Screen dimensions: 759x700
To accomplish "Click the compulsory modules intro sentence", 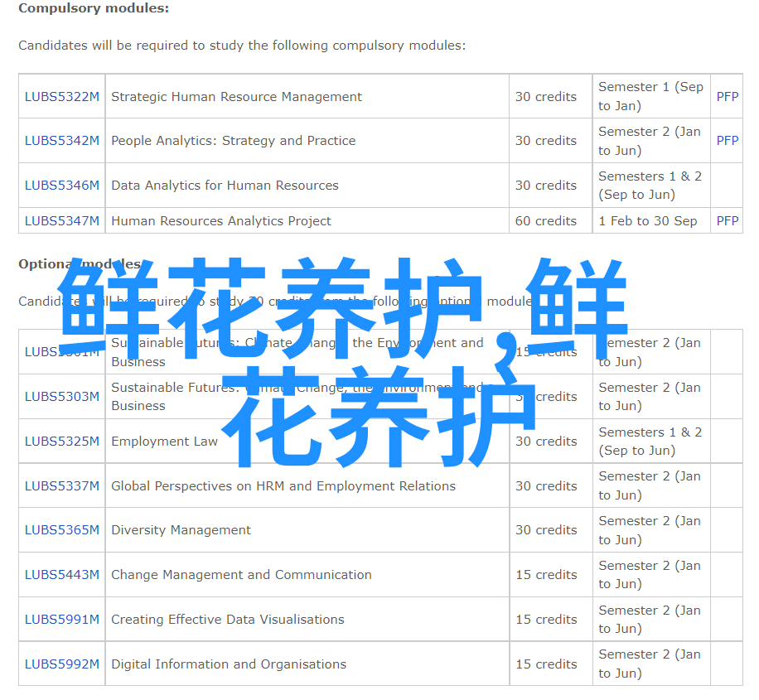I will click(242, 46).
